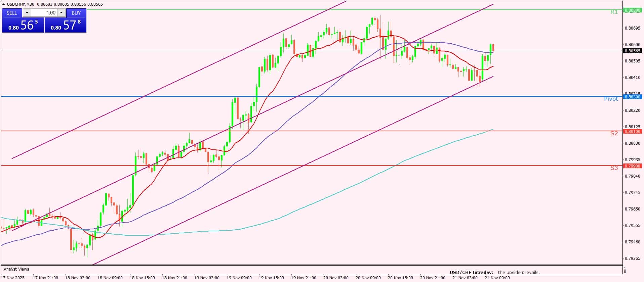Click the 0.80505 price scale value

(x=632, y=61)
